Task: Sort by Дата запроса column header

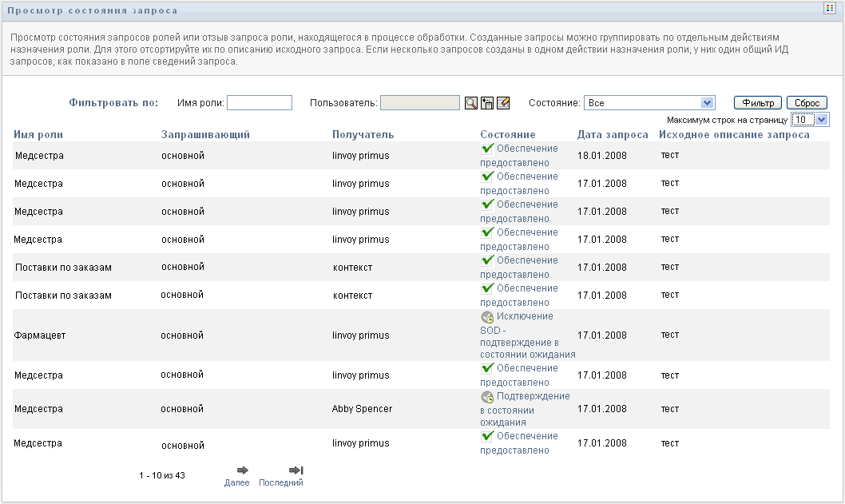Action: click(613, 134)
